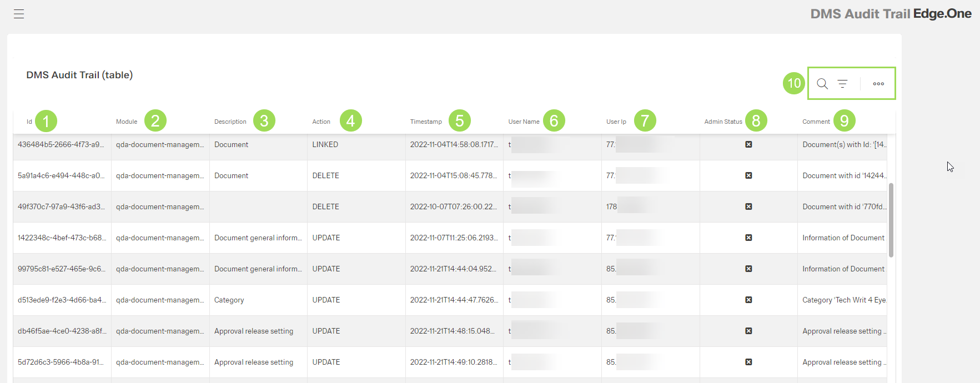Open the three-dot more options menu
This screenshot has height=383, width=980.
coord(878,84)
